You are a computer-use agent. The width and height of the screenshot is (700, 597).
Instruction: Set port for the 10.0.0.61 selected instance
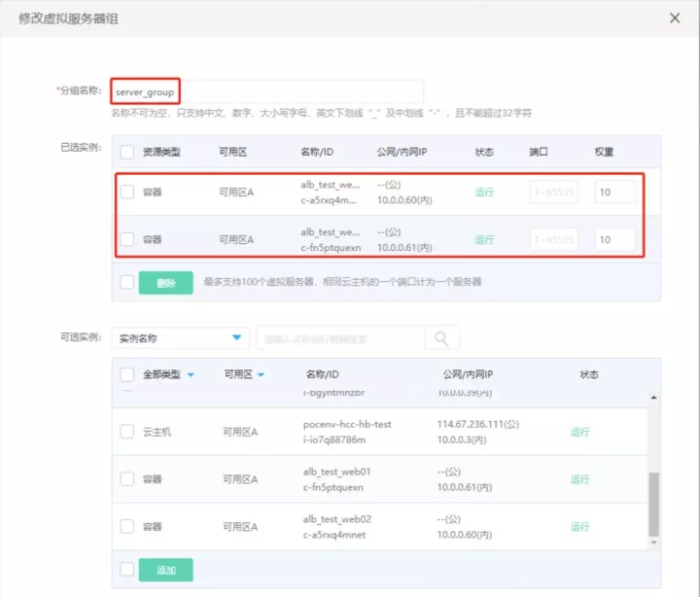(x=553, y=239)
